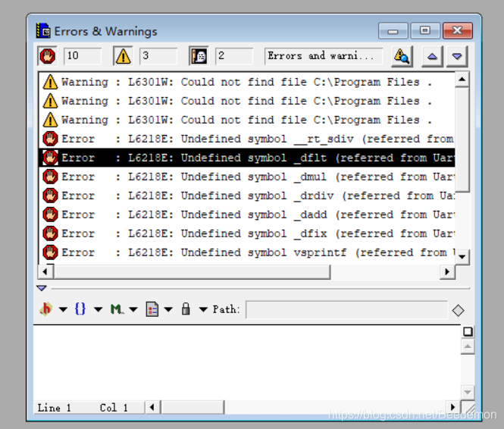
Task: Open the document settings dropdown arrow
Action: click(x=168, y=310)
